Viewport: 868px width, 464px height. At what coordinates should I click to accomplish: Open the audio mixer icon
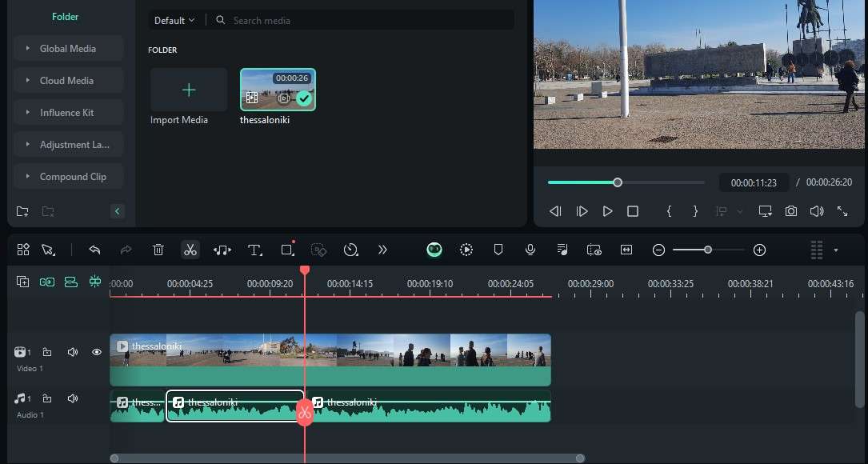click(x=562, y=250)
